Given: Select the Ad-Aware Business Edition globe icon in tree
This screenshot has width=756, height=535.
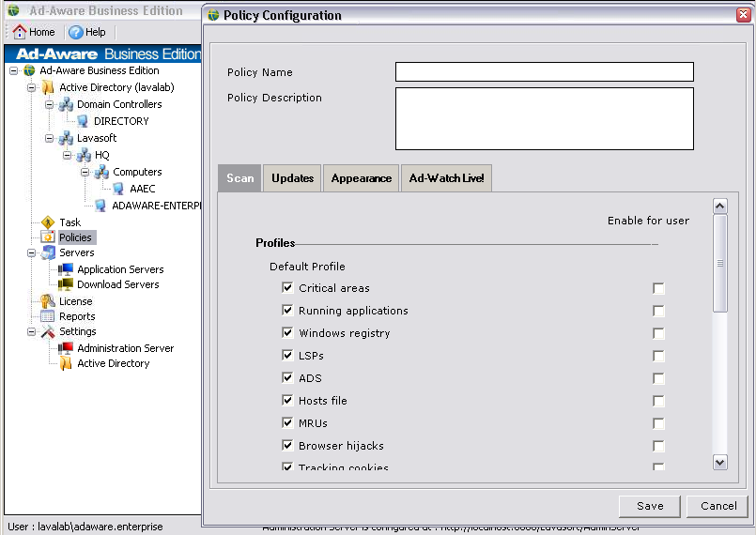Looking at the screenshot, I should point(29,70).
